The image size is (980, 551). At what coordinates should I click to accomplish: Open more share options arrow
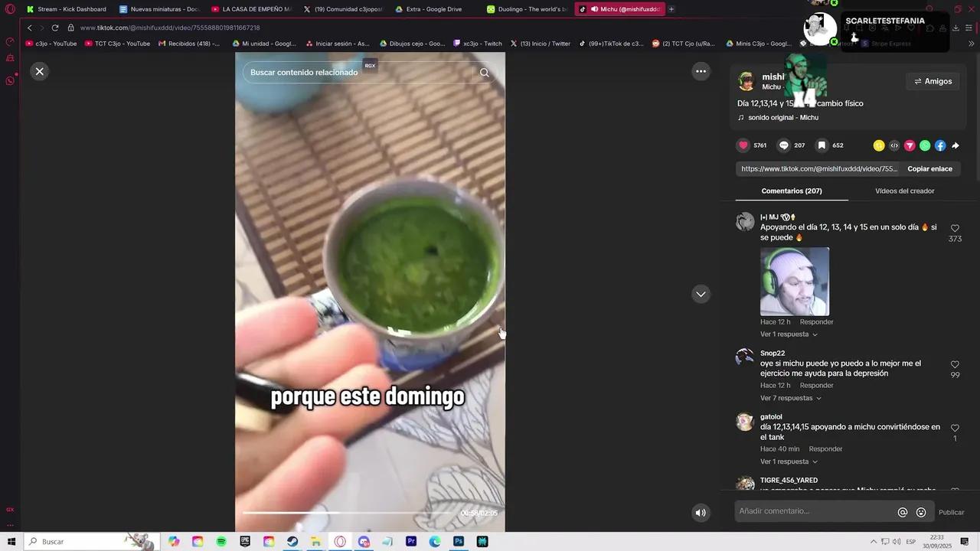(955, 145)
